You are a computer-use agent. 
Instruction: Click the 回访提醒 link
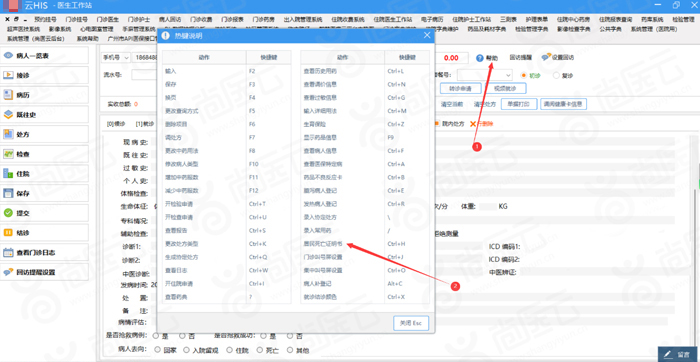pos(520,58)
